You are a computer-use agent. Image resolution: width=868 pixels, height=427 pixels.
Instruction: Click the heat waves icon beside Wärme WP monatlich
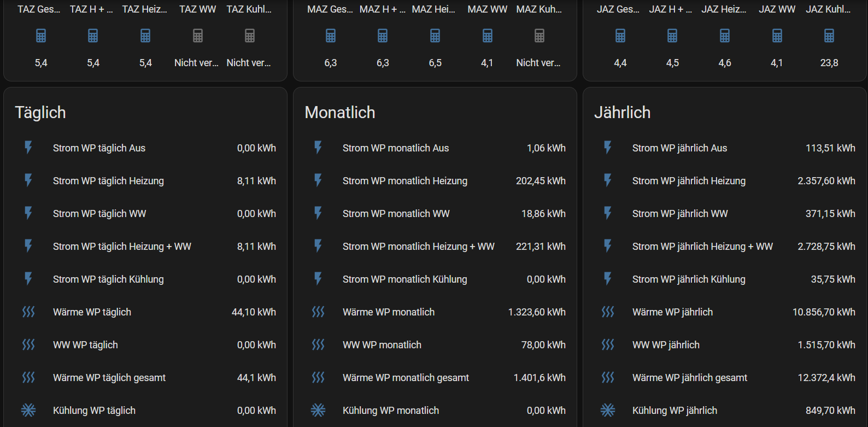point(318,312)
